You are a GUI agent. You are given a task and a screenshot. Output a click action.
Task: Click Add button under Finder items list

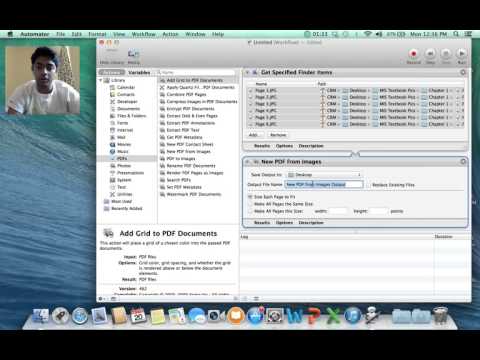tap(254, 135)
